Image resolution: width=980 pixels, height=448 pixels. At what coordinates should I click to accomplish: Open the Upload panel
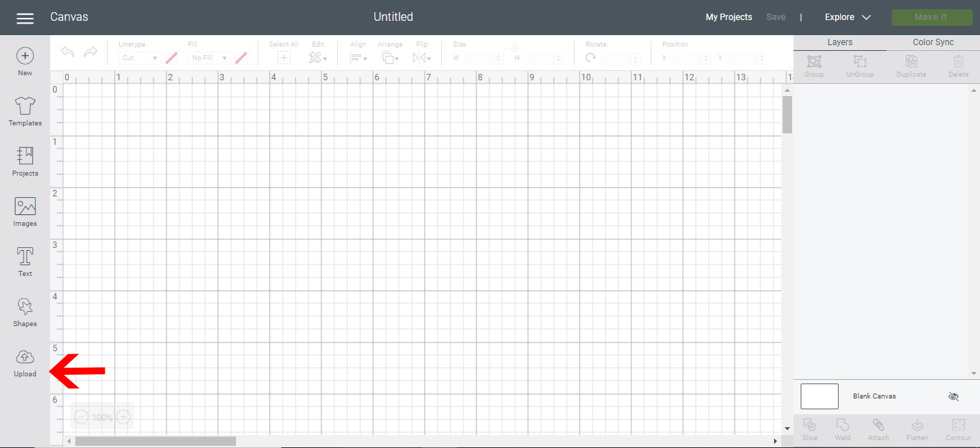[25, 363]
